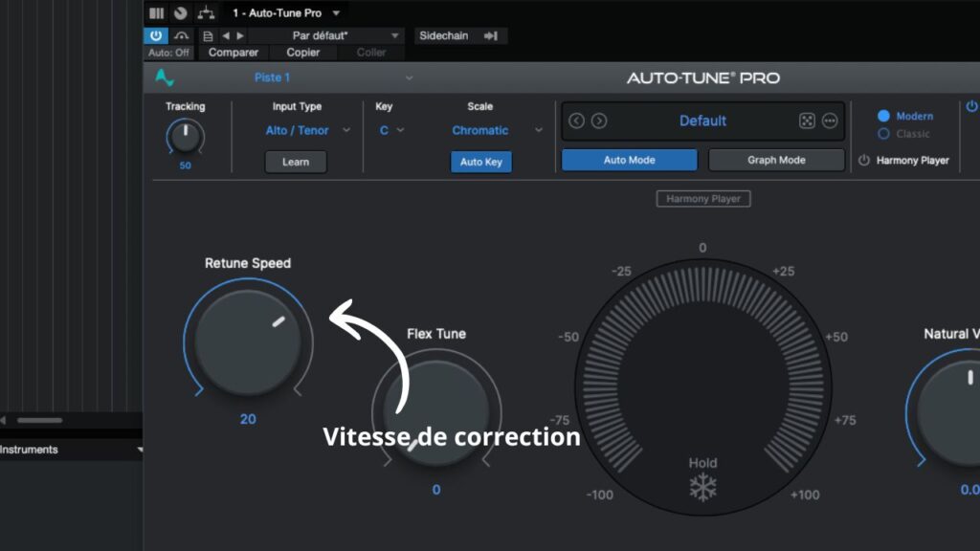The width and height of the screenshot is (980, 551).
Task: Open the Input Type Alto / Tenor dropdown
Action: click(x=307, y=130)
